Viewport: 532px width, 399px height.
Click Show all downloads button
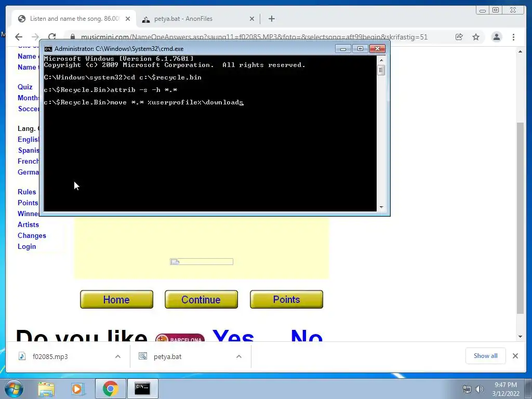(486, 355)
